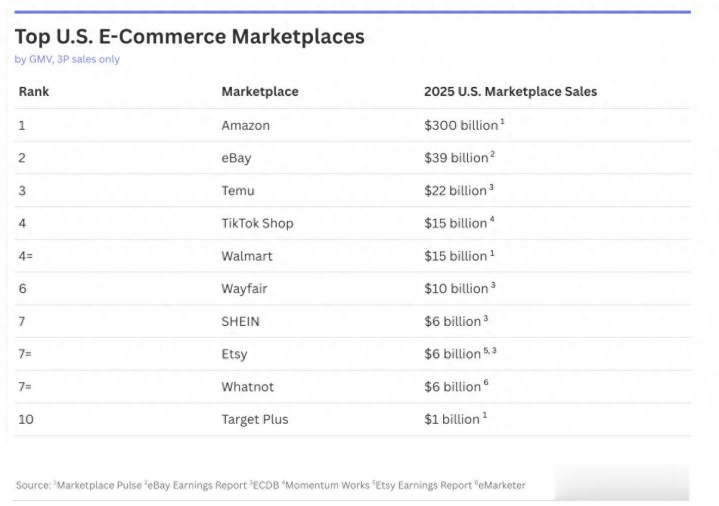This screenshot has width=719, height=506.
Task: Click the $39 billion sales value
Action: click(456, 158)
